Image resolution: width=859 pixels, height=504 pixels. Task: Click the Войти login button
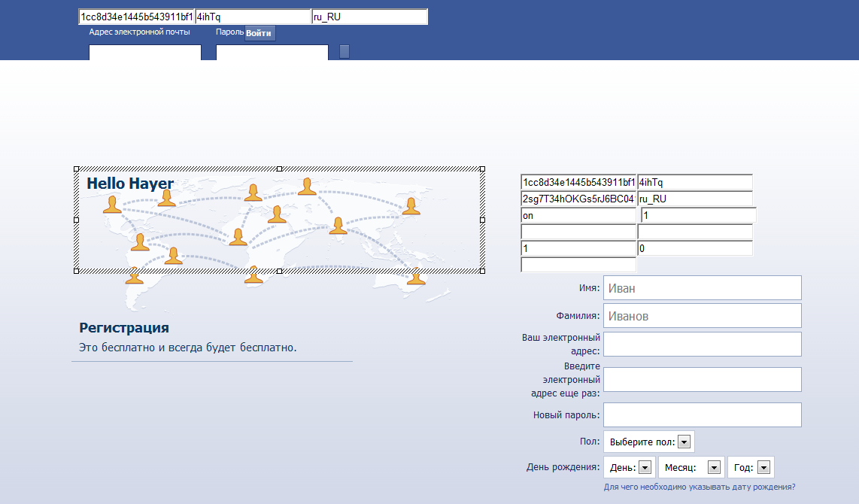259,33
